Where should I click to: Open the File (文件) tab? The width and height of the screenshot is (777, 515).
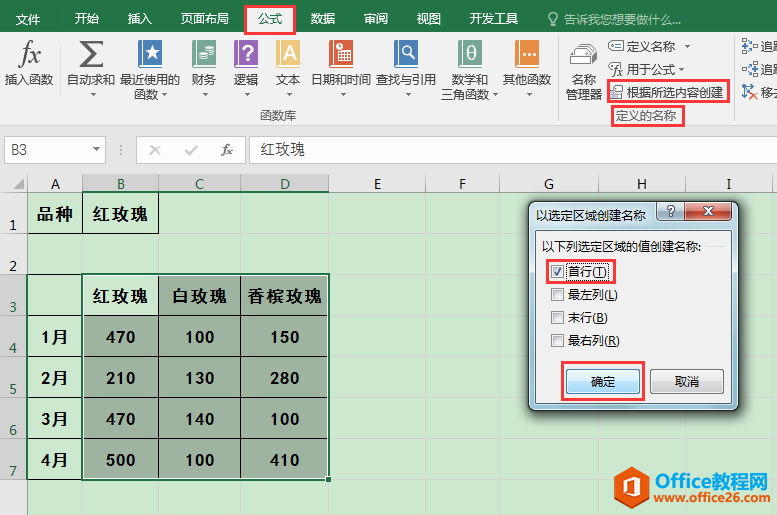[28, 19]
